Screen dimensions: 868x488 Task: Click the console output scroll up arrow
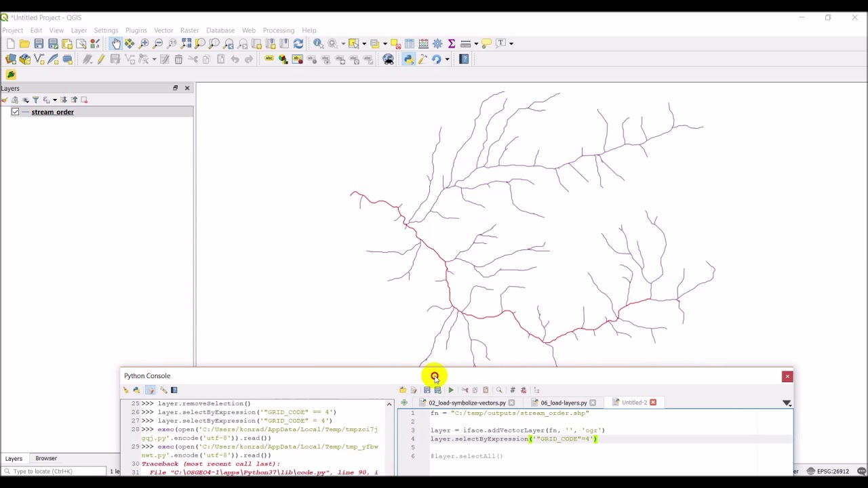(389, 404)
